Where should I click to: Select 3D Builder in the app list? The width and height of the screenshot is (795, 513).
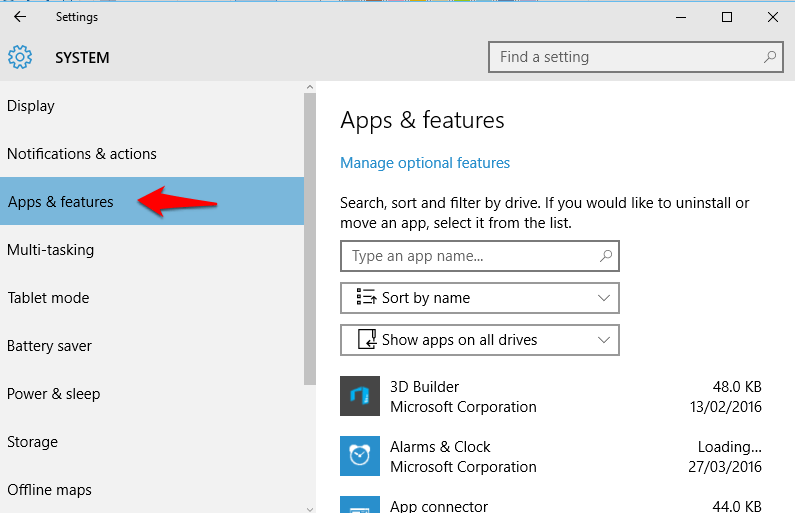(x=551, y=396)
